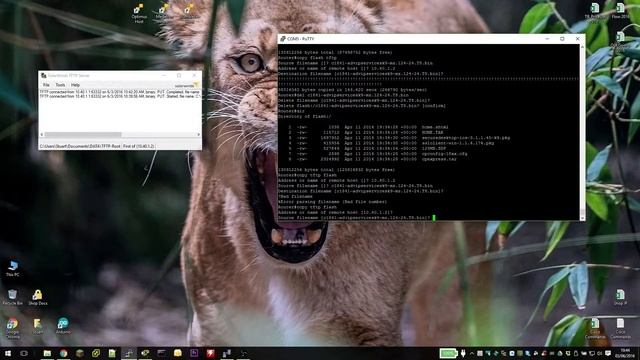The image size is (640, 360).
Task: Open the Tools menu in TFTP Server
Action: [x=60, y=85]
